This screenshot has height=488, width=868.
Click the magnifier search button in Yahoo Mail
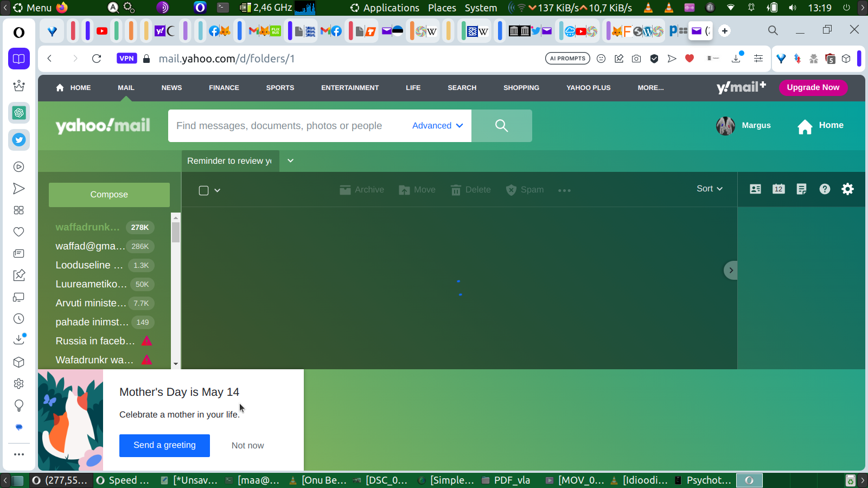[x=502, y=126]
